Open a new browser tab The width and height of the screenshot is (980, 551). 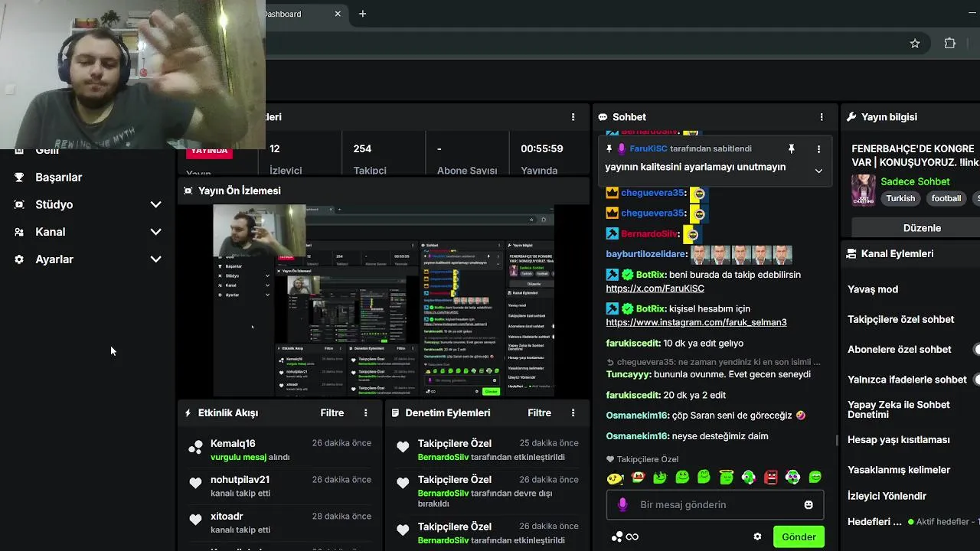(x=362, y=14)
